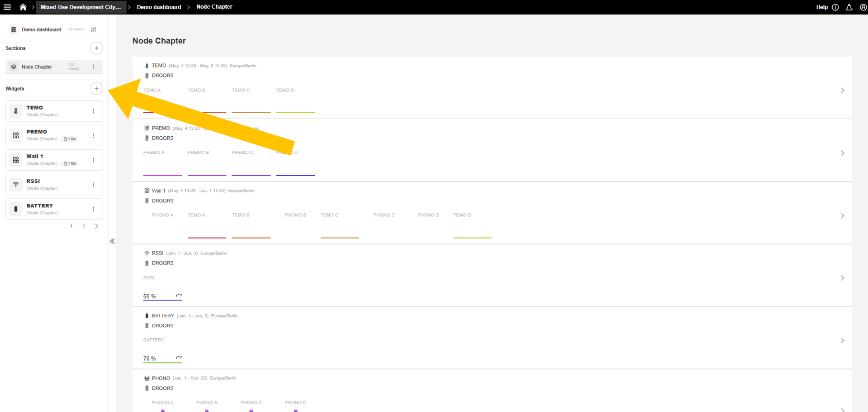Open options menu for TEMO widget

(x=94, y=111)
